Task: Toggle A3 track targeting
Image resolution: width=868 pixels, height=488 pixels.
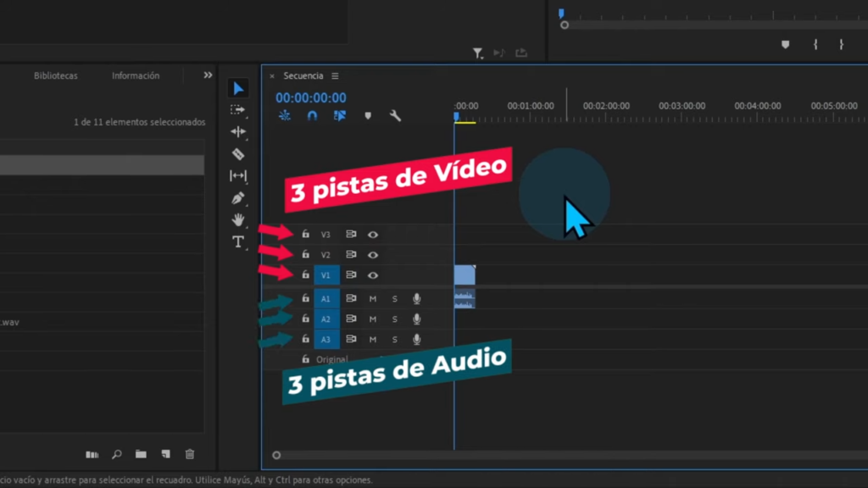Action: [x=326, y=339]
